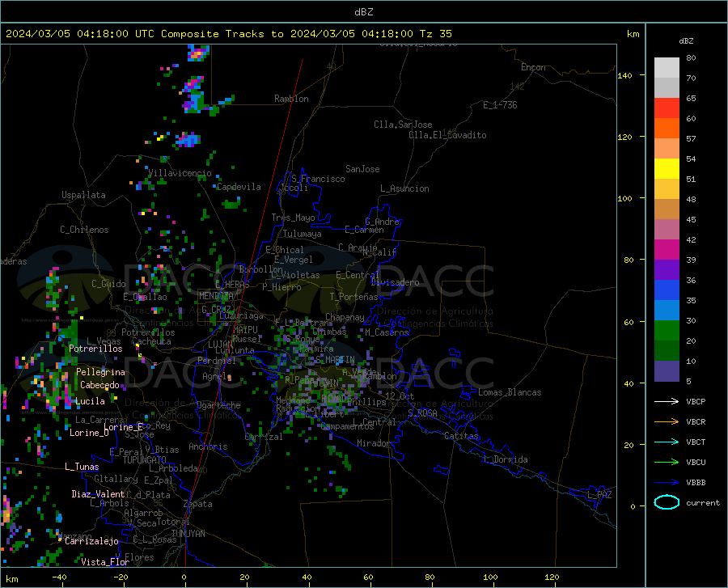The width and height of the screenshot is (728, 588).
Task: Click the M_Caseros map label
Action: coord(387,332)
